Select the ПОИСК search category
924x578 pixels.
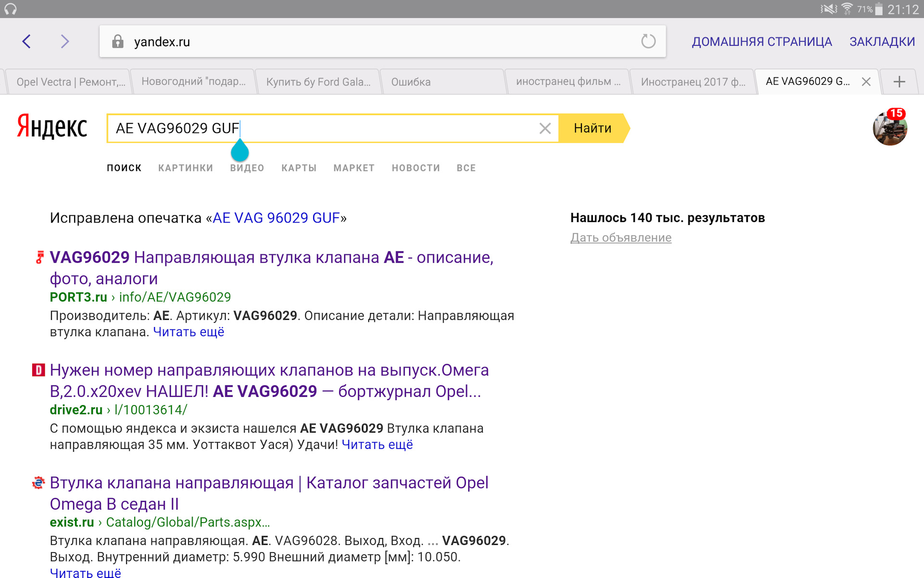(x=124, y=168)
